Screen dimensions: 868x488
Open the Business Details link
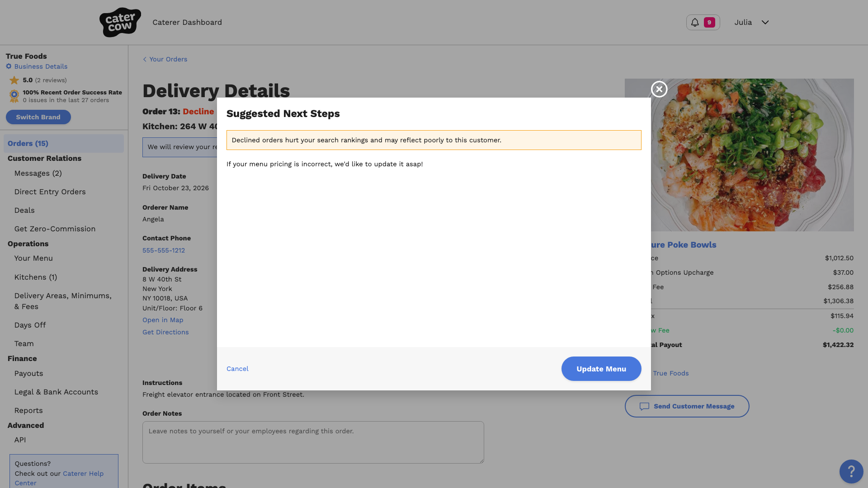[x=41, y=66]
